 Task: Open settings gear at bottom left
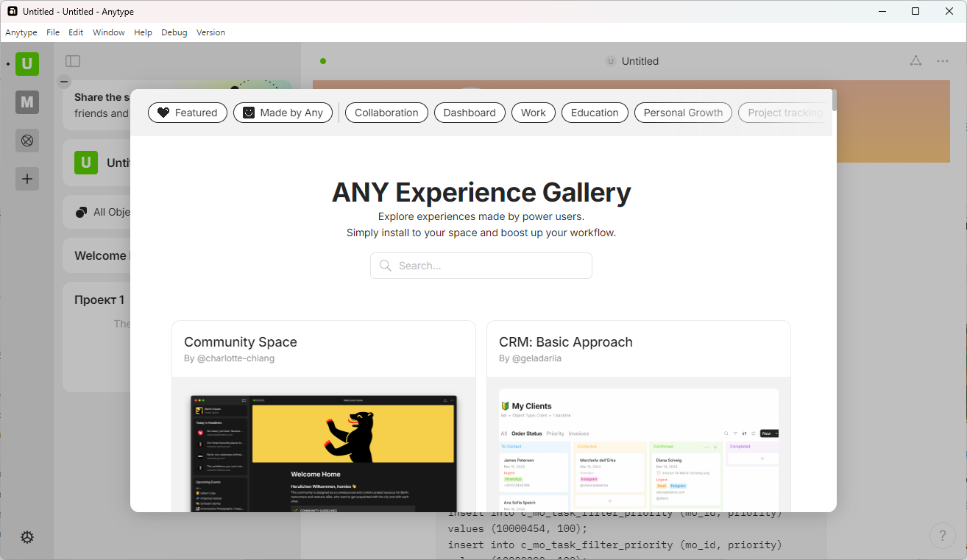click(27, 537)
